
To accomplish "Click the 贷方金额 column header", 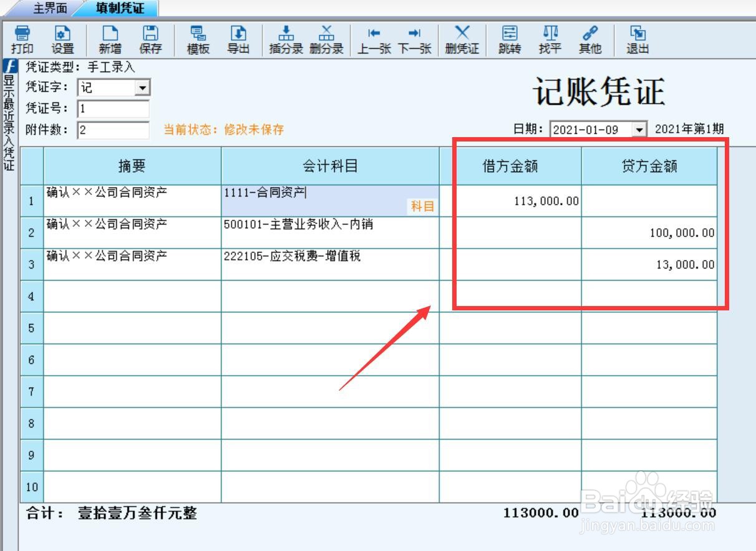I will pos(650,166).
